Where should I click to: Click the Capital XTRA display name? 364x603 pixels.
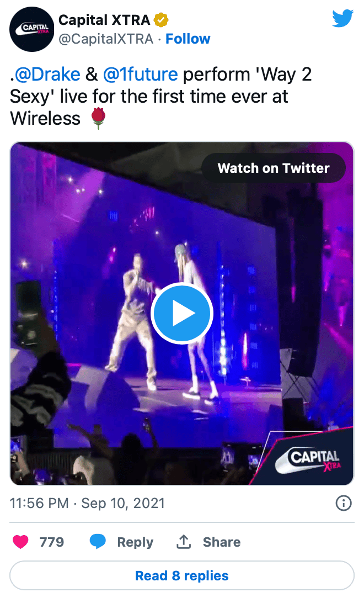pos(104,20)
